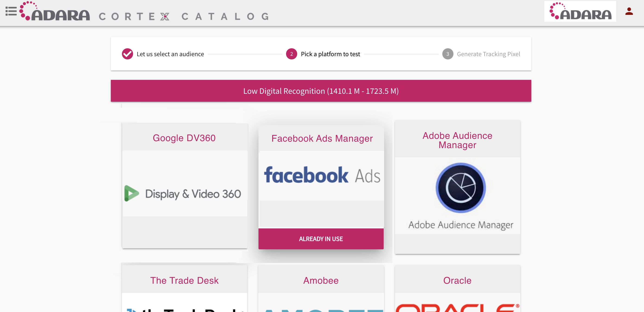This screenshot has height=312, width=644.
Task: Click the Adobe Audience Manager circular icon
Action: pyautogui.click(x=460, y=188)
